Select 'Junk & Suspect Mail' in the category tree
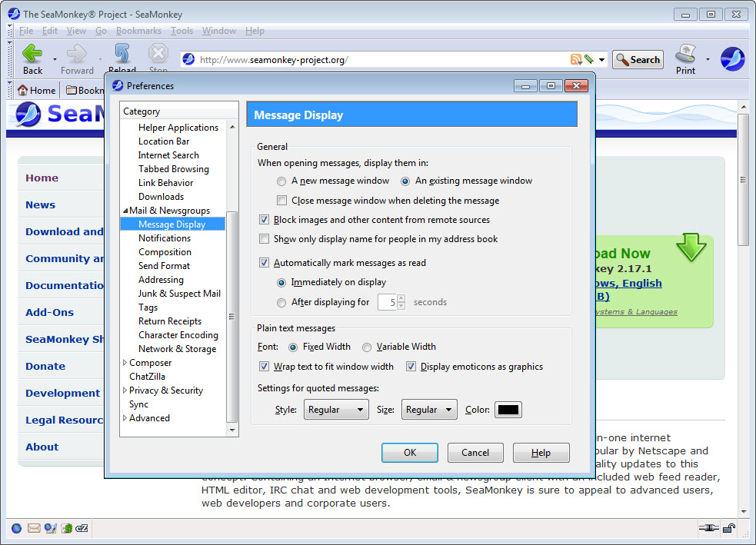756x545 pixels. point(179,294)
